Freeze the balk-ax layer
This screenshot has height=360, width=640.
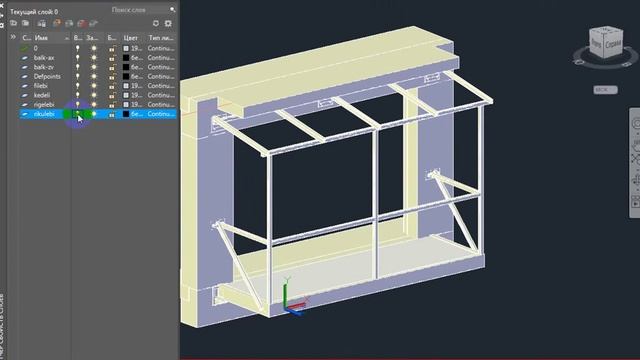click(94, 58)
